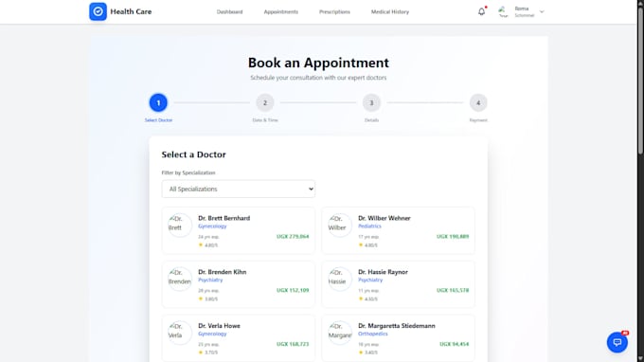Click Dr. Hassie Raynor's star rating
The width and height of the screenshot is (644, 362).
pyautogui.click(x=368, y=299)
